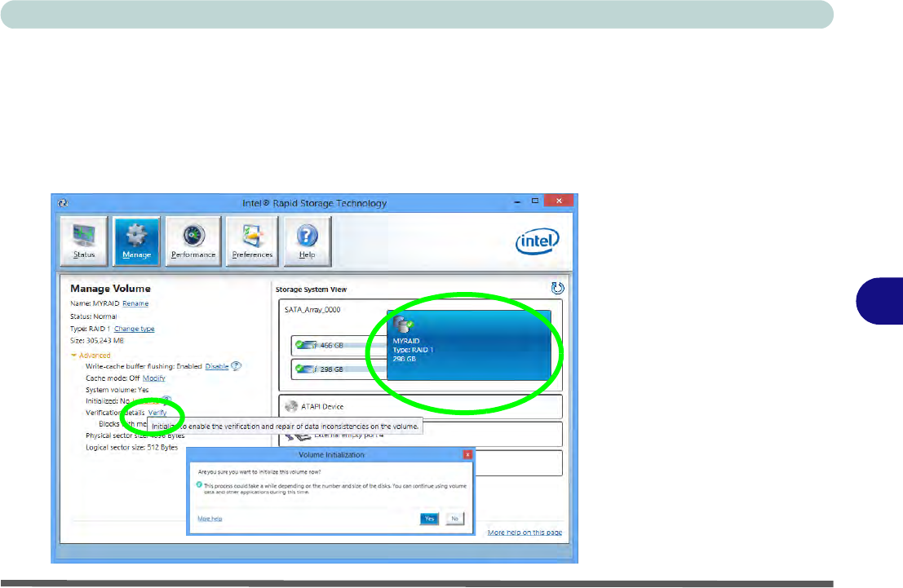Click the 'Status: Normal' text

click(93, 316)
